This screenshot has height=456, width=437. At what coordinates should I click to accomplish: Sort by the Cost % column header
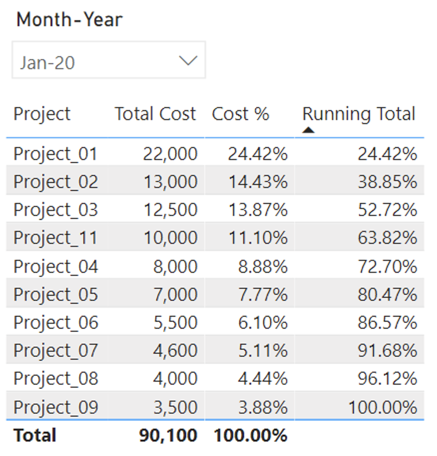tap(240, 114)
